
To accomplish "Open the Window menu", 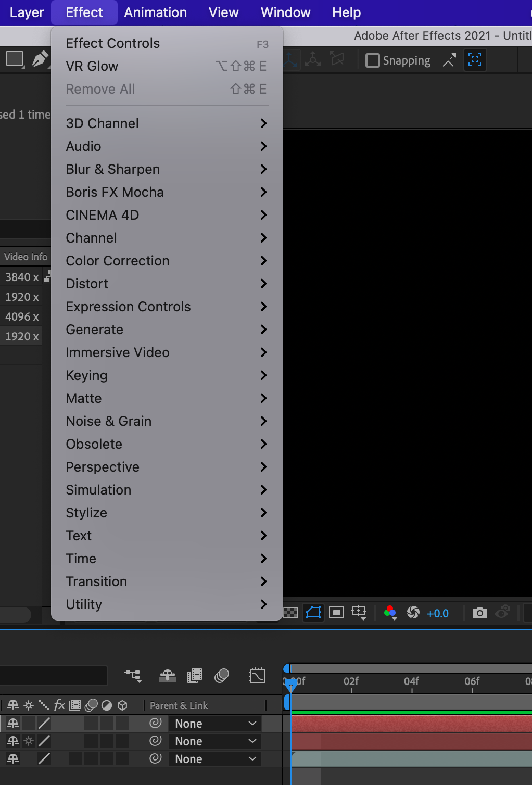I will click(x=285, y=12).
